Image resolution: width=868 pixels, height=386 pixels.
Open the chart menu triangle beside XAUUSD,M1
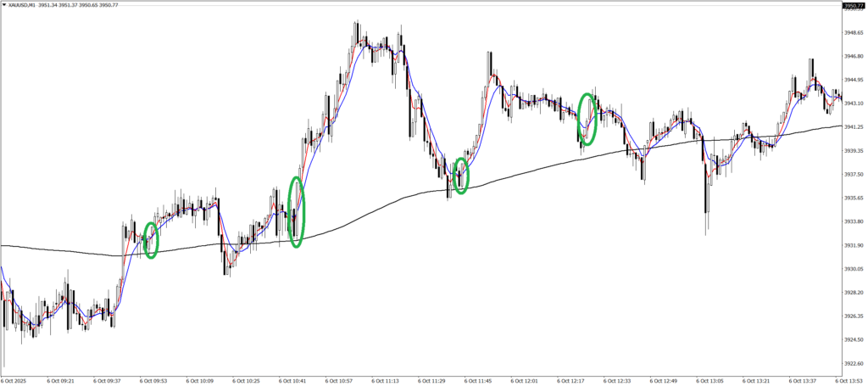[x=4, y=6]
